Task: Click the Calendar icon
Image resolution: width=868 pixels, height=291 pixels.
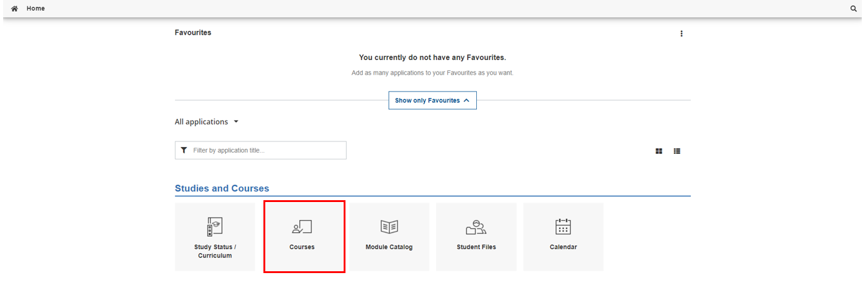Action: coord(563,227)
